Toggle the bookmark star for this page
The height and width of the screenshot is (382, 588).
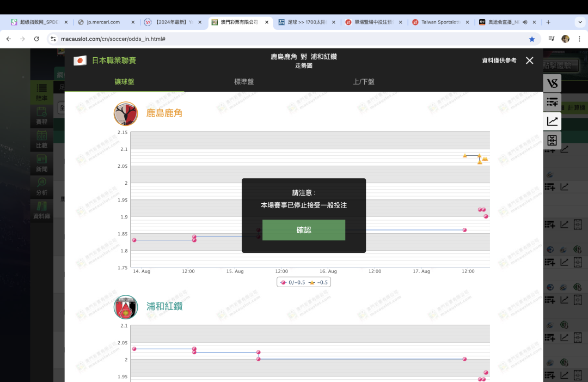pyautogui.click(x=532, y=39)
